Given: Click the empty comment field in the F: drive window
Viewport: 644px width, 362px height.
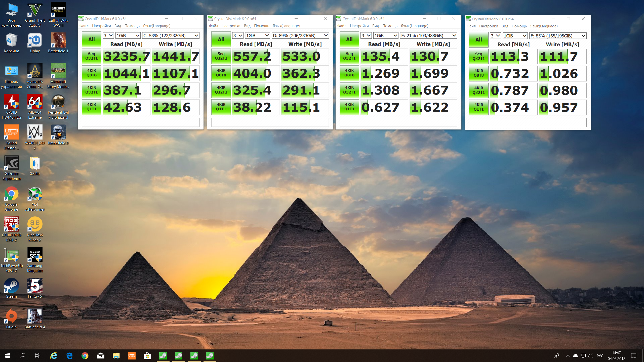Looking at the screenshot, I should click(x=528, y=123).
